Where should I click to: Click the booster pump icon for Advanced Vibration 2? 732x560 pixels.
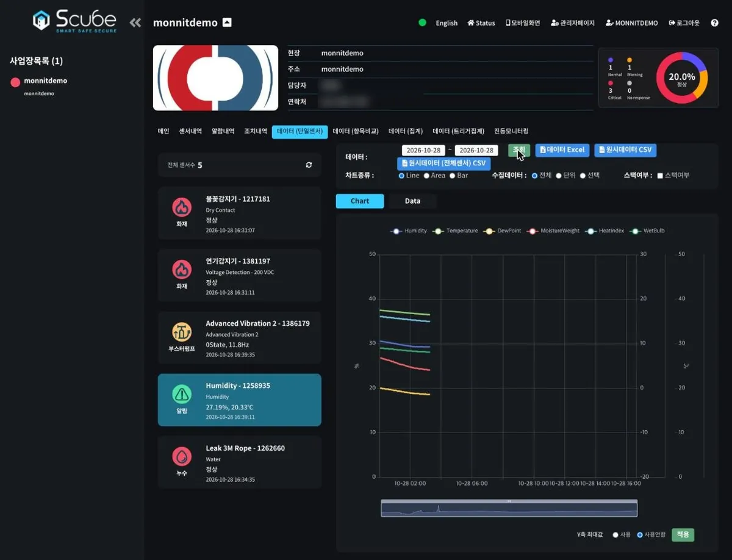(x=181, y=331)
